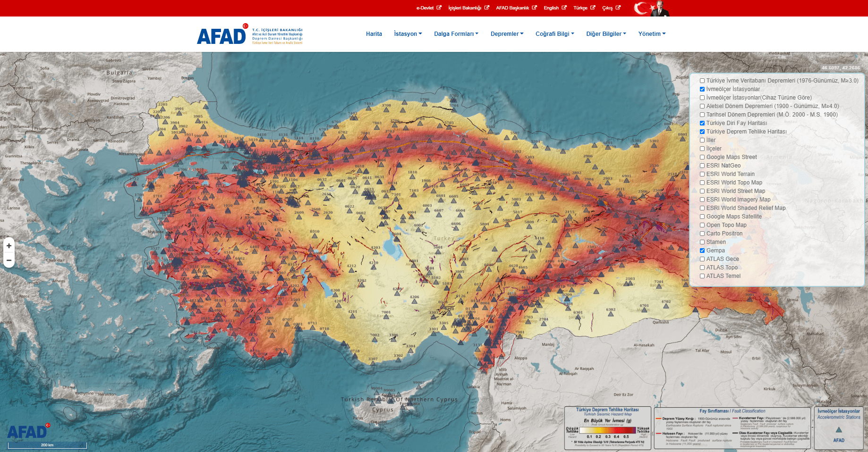
Task: Check the ATLAS Gece base map
Action: coord(702,259)
